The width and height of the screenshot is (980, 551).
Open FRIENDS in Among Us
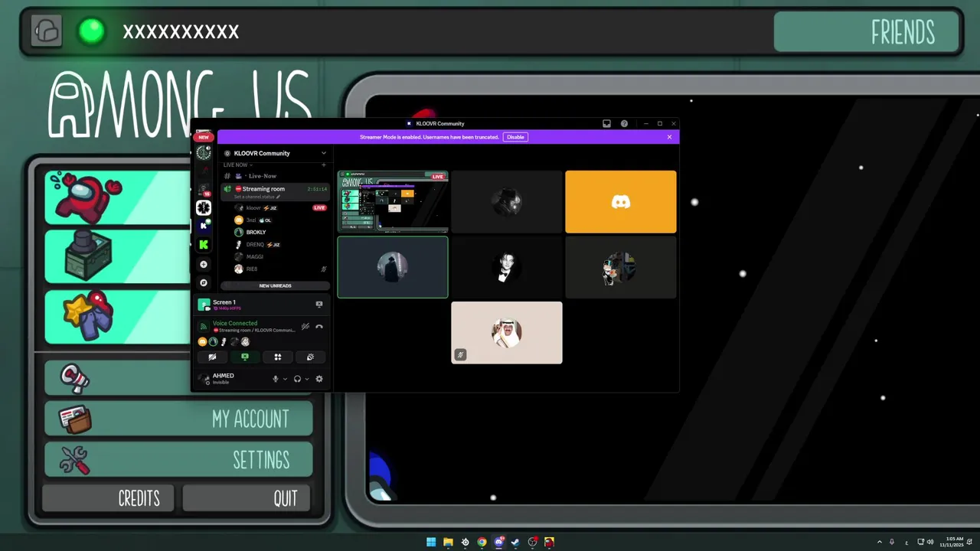[x=866, y=32]
